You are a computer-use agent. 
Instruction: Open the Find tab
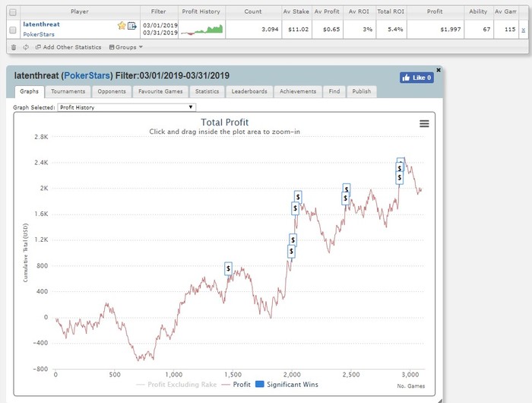[334, 91]
